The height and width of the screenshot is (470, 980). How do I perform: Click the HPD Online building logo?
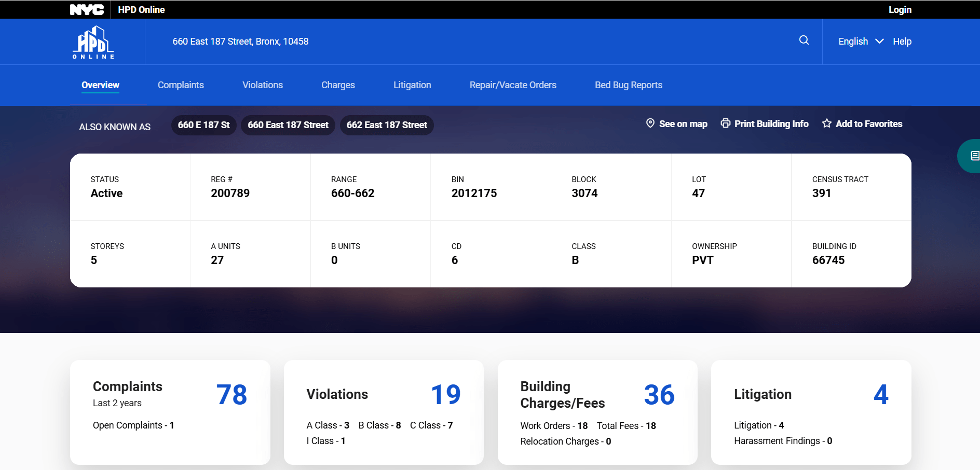93,42
